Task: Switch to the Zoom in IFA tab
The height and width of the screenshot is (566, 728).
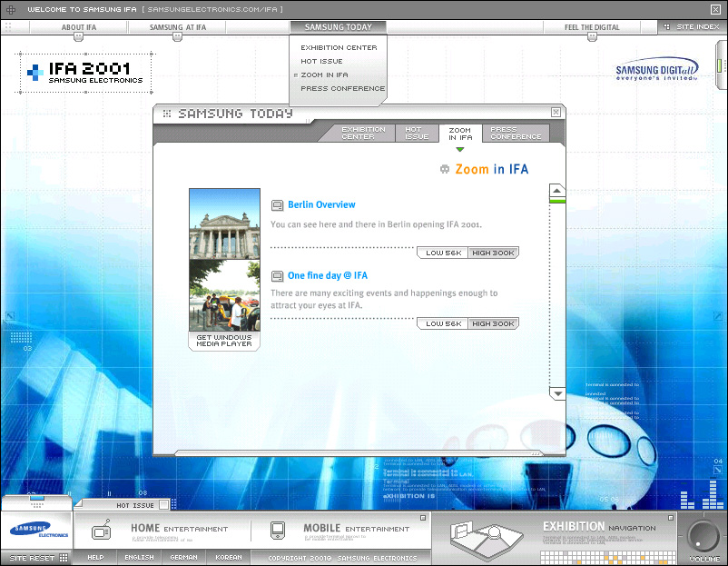Action: click(x=460, y=134)
